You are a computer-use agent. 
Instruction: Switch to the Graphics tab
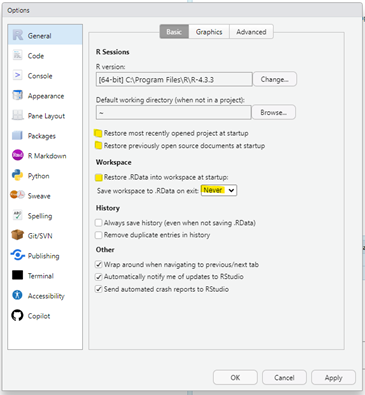point(209,32)
